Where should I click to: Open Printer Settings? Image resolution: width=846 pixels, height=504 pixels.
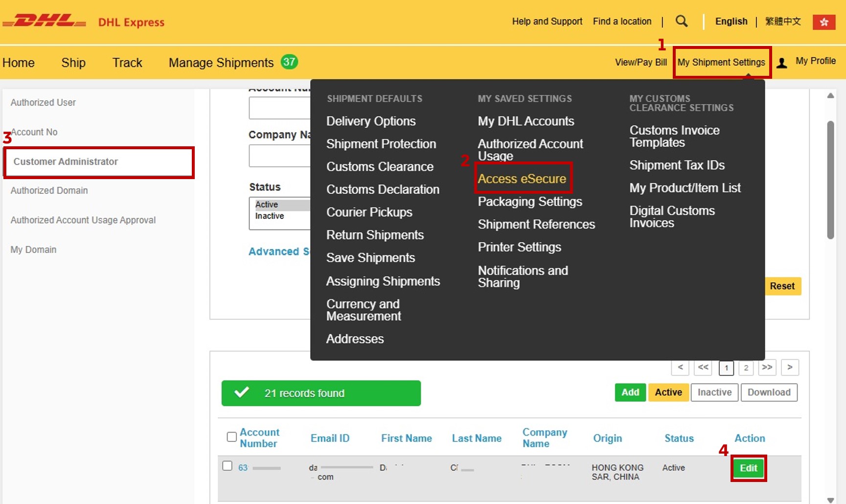[519, 247]
